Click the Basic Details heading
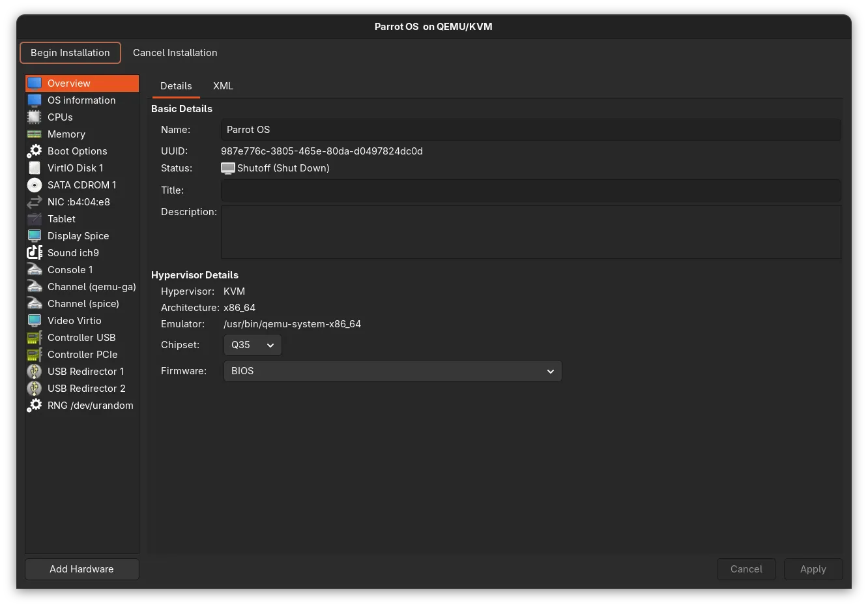 [182, 109]
